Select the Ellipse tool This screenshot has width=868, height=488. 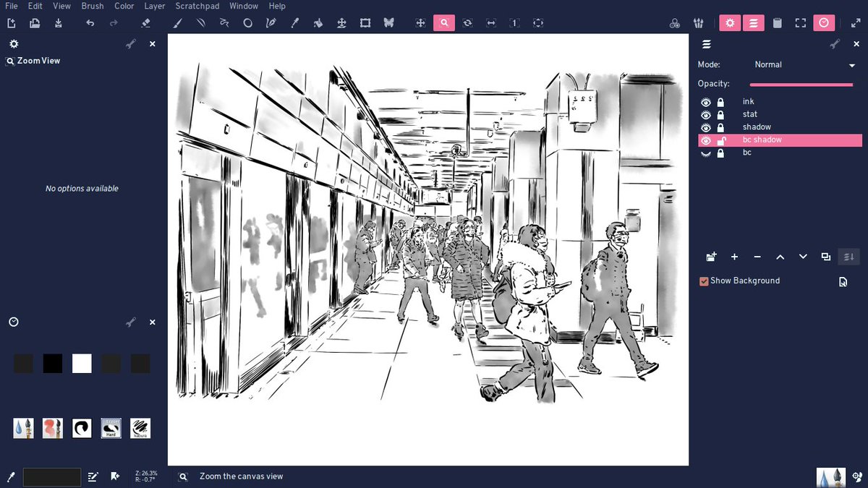[247, 23]
